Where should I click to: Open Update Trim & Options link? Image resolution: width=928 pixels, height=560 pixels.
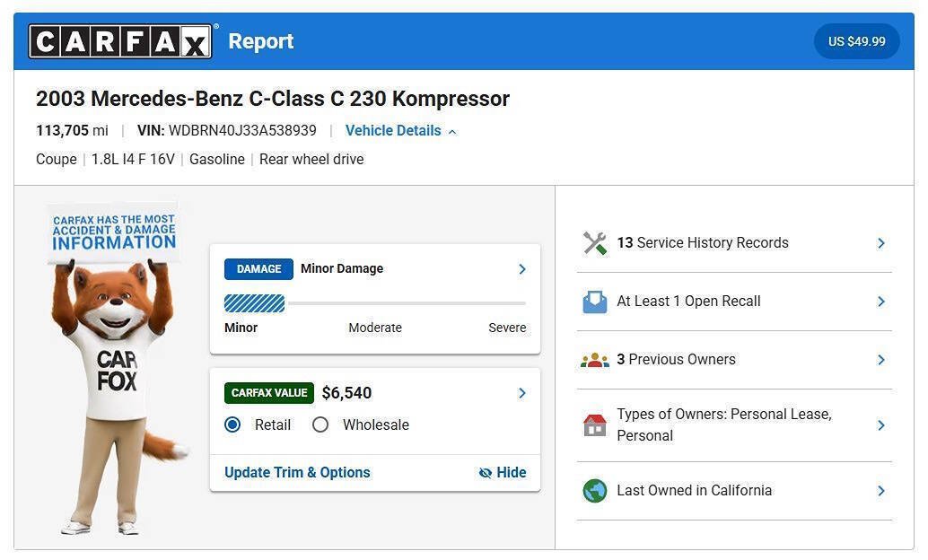point(297,472)
